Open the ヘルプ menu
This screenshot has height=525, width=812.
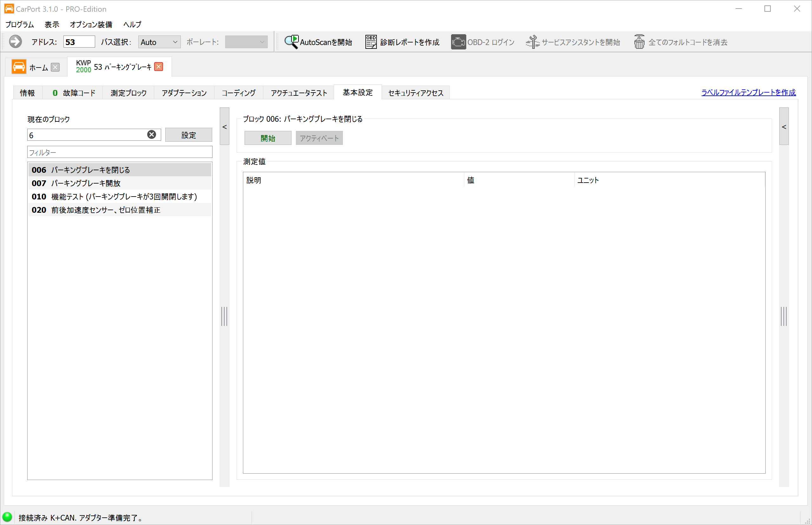132,24
